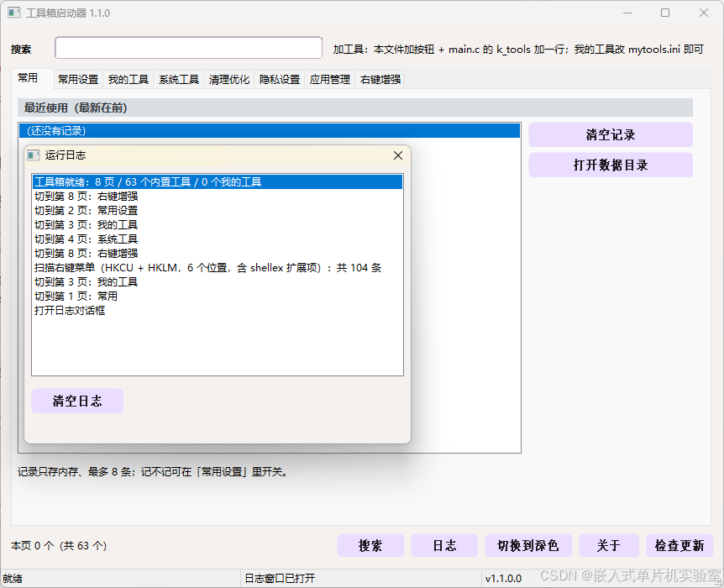724x588 pixels.
Task: Open the 应用管理 tab
Action: [x=330, y=80]
